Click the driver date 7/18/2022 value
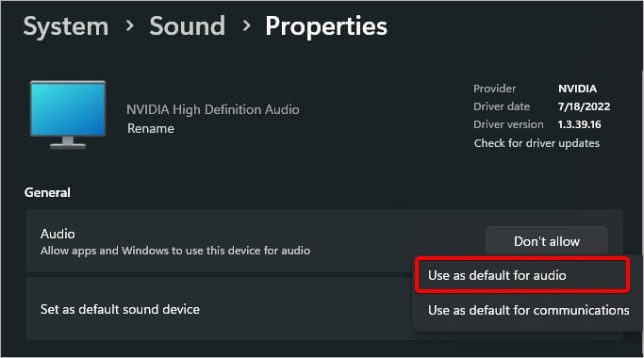 [x=584, y=106]
